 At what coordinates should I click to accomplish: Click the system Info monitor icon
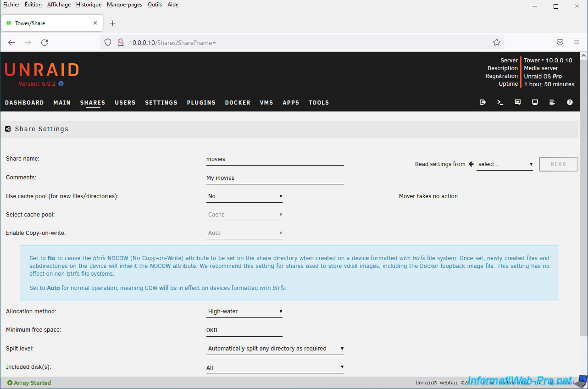(x=535, y=102)
